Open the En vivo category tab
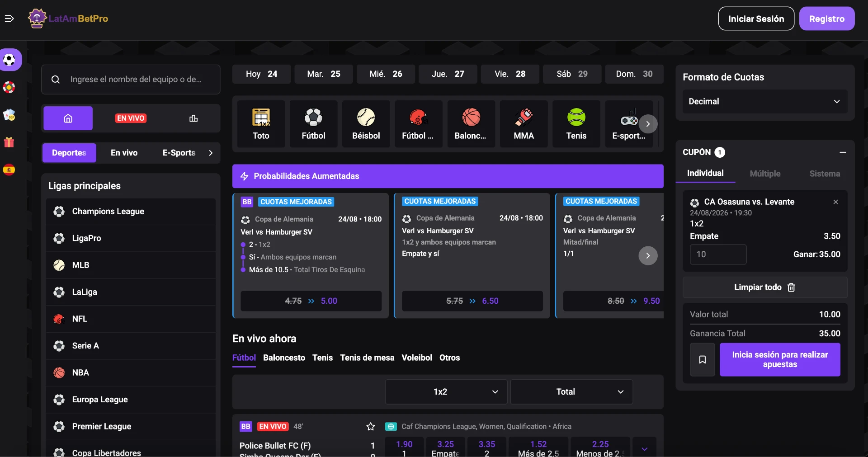This screenshot has width=868, height=457. [124, 153]
